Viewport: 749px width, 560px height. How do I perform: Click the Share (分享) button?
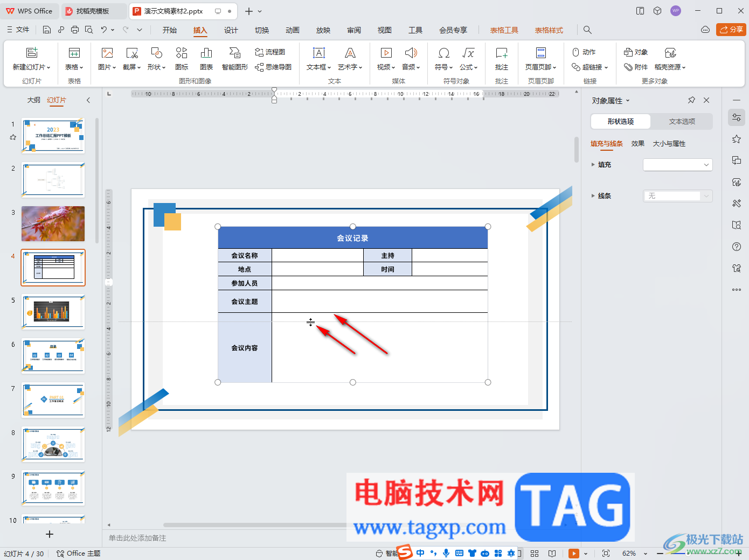pyautogui.click(x=731, y=30)
